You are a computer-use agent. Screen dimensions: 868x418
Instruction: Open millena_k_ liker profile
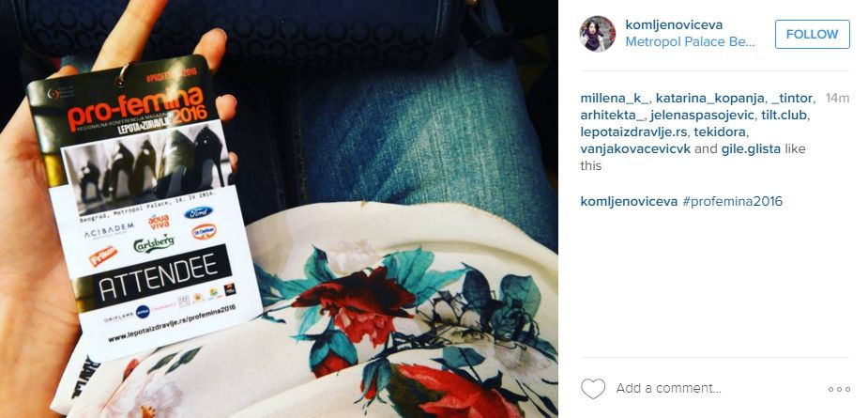click(615, 99)
